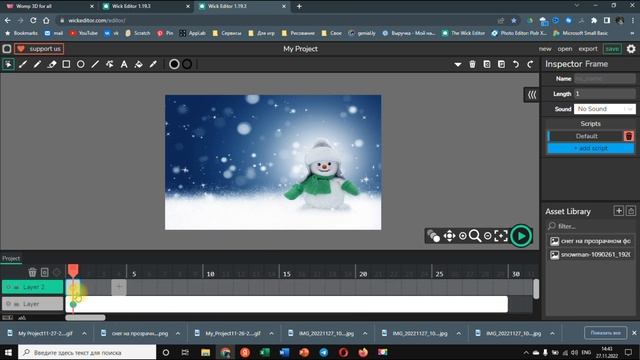
Task: Click the timeline vertical scrollbar
Action: 536,289
